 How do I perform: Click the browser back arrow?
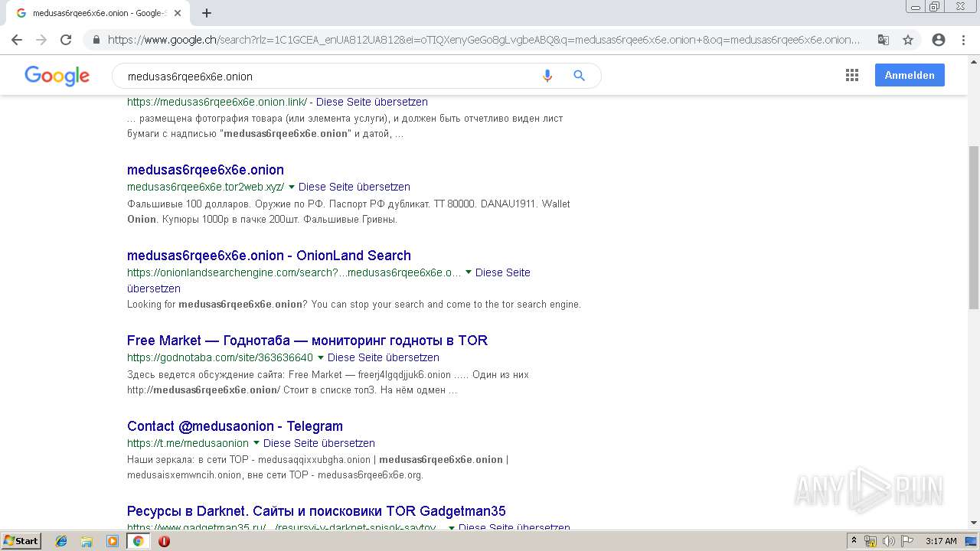tap(17, 40)
